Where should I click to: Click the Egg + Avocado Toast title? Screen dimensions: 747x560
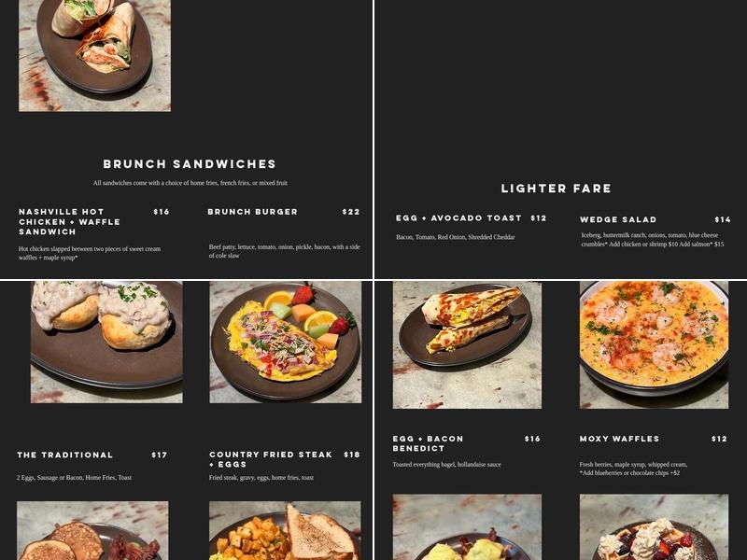pyautogui.click(x=458, y=218)
